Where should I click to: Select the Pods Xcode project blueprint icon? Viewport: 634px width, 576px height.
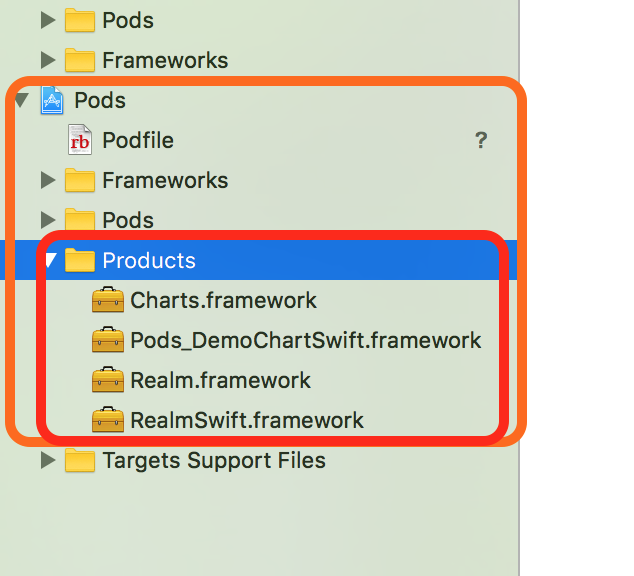(52, 100)
